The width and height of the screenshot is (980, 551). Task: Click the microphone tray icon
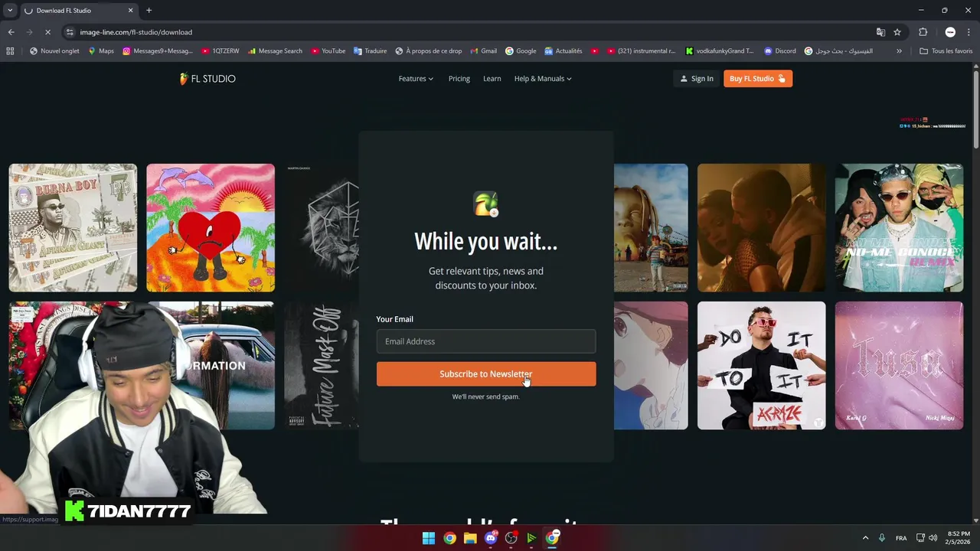pos(882,538)
